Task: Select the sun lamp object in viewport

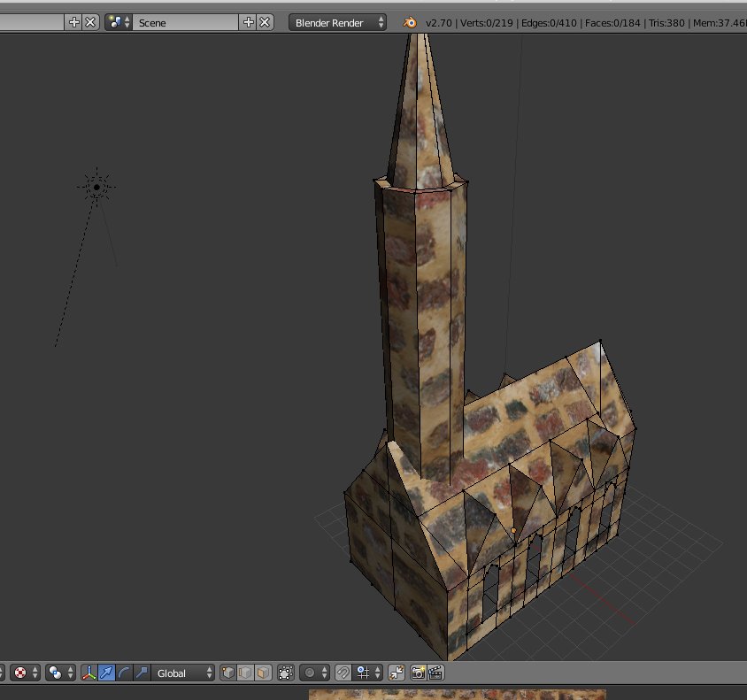Action: (x=96, y=187)
